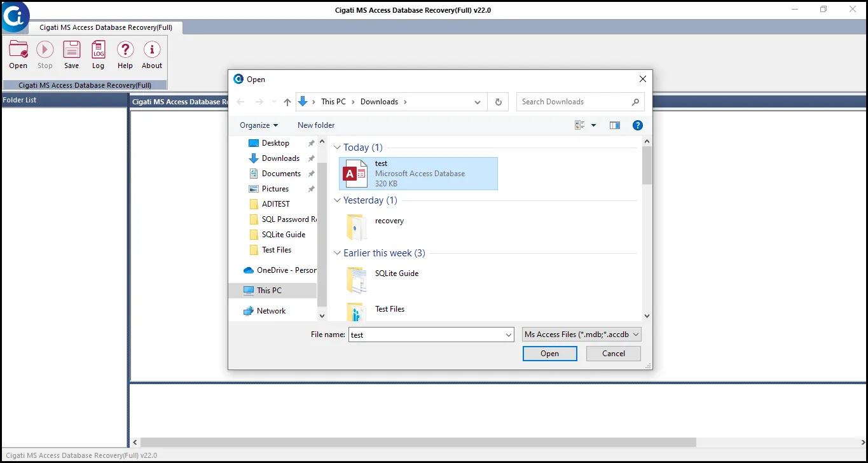Click the Save toolbar icon

72,50
